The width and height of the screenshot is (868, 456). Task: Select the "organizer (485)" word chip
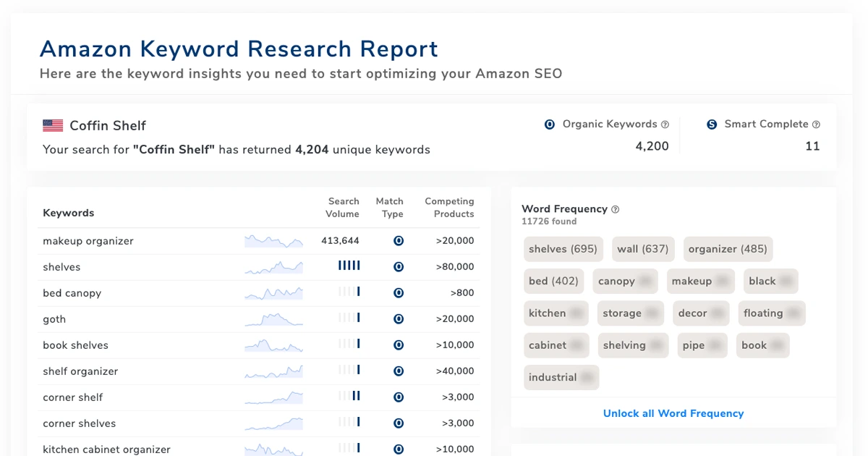point(728,249)
